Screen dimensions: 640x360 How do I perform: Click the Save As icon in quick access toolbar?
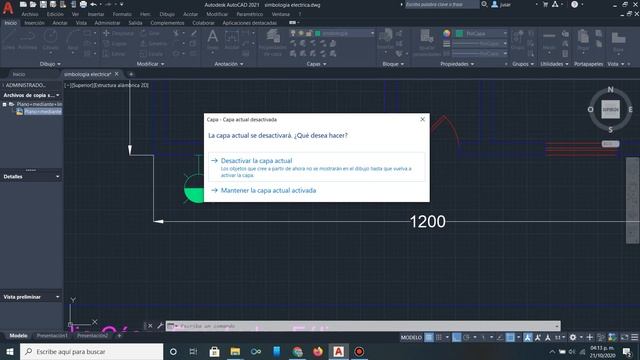53,4
